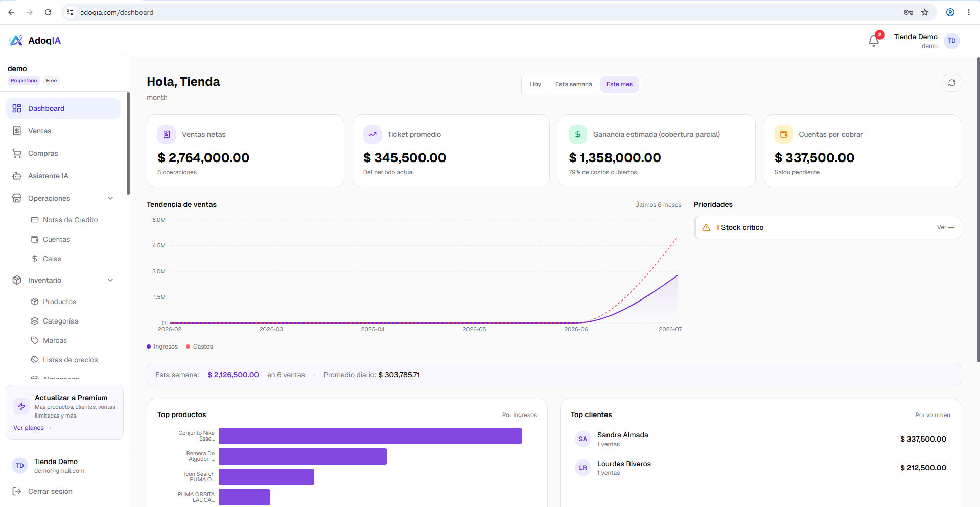Click the main page vertical scrollbar

pos(978,210)
